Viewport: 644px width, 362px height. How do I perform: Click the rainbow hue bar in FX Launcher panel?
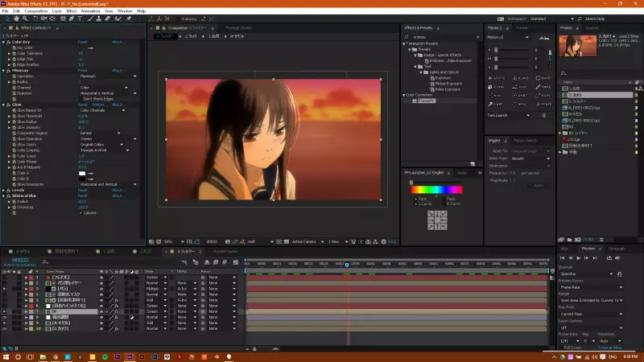pyautogui.click(x=436, y=190)
